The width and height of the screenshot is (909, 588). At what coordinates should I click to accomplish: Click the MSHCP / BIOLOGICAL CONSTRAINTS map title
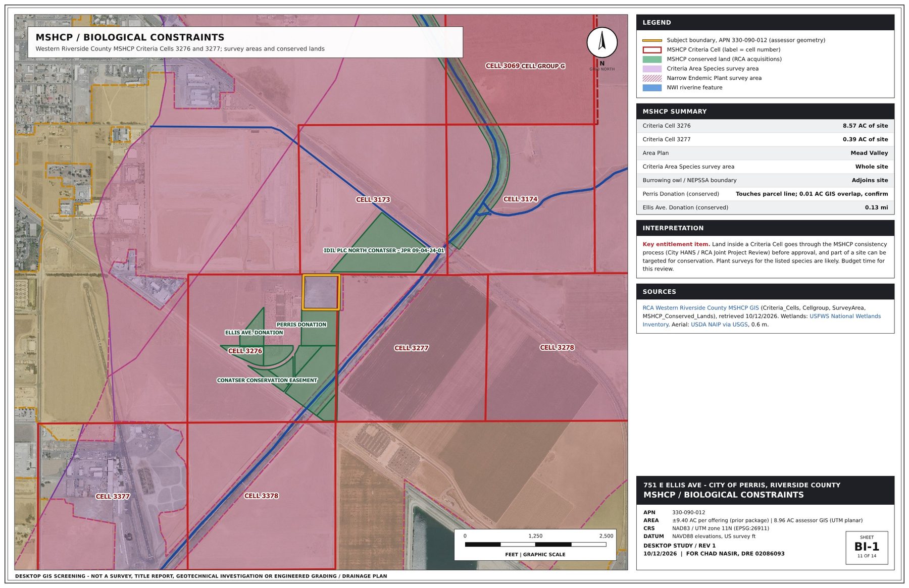130,37
